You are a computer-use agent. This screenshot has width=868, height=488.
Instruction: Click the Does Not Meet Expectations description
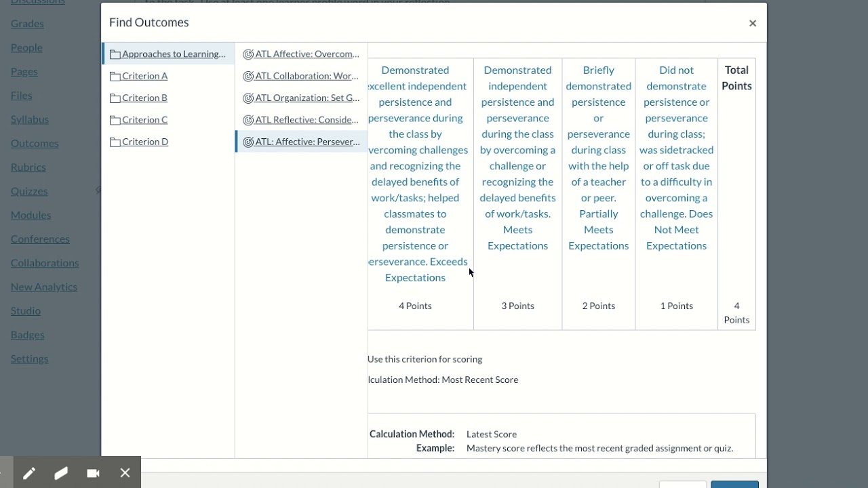click(x=677, y=158)
